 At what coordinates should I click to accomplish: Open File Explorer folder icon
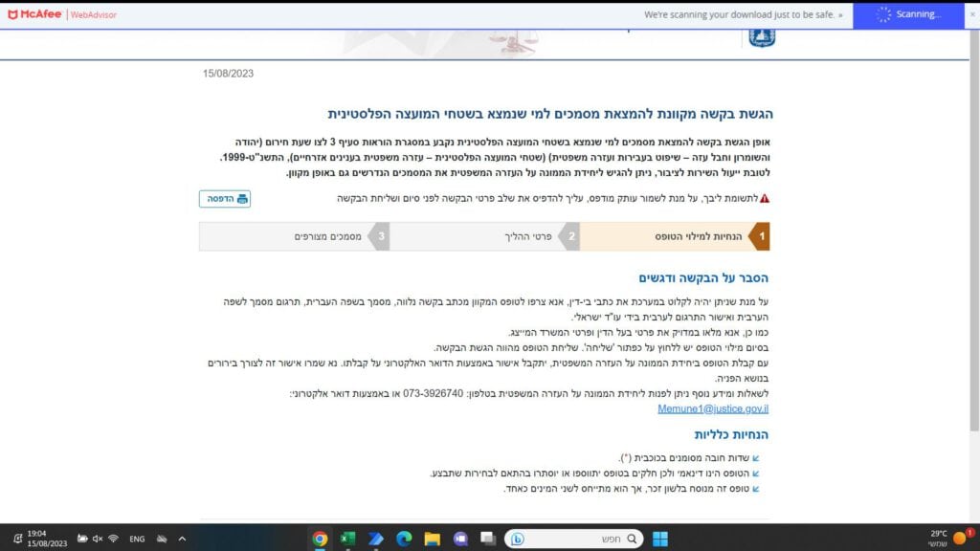[x=432, y=539]
